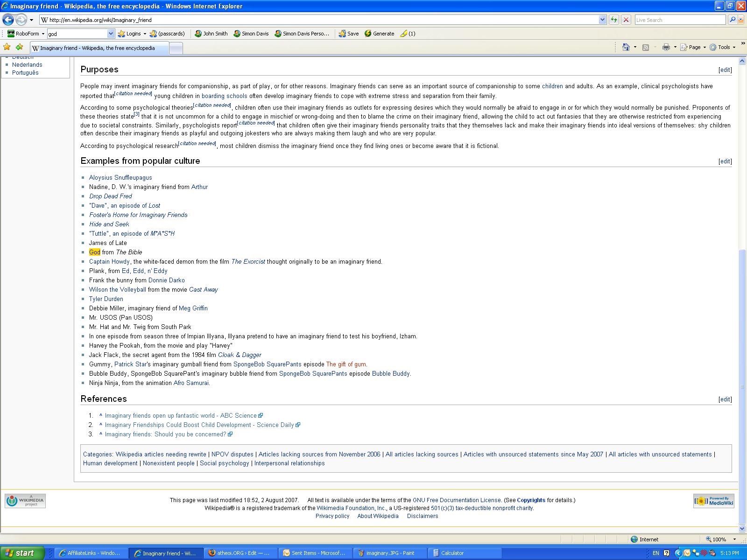
Task: Click RoboForm Generate password button
Action: 379,34
